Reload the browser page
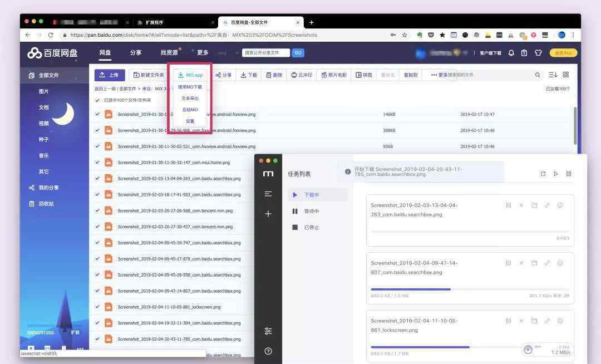Image resolution: width=601 pixels, height=364 pixels. pyautogui.click(x=51, y=35)
